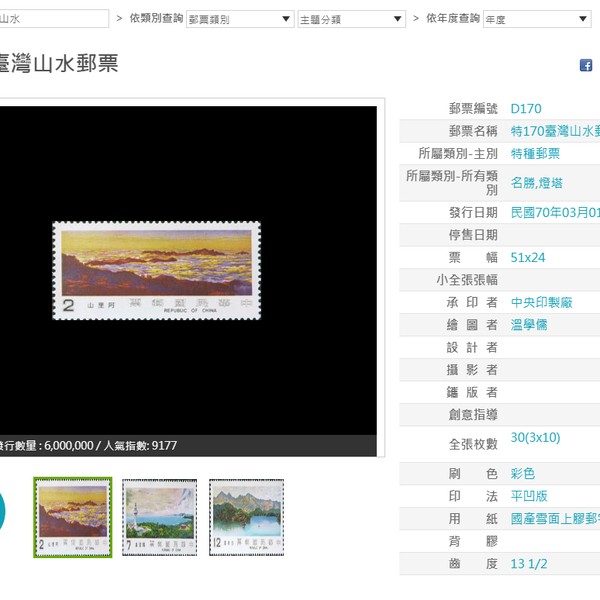Open the 郵票類別 stamp category dropdown
This screenshot has height=600, width=600.
click(x=240, y=19)
